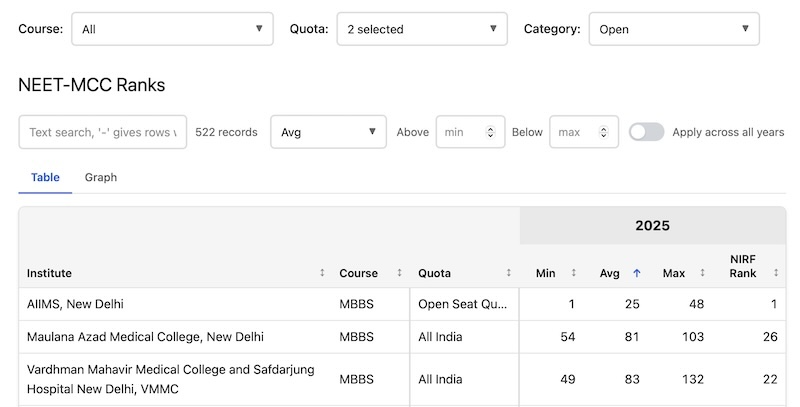Click the NIRF Rank value 26
The width and height of the screenshot is (800, 407).
770,337
